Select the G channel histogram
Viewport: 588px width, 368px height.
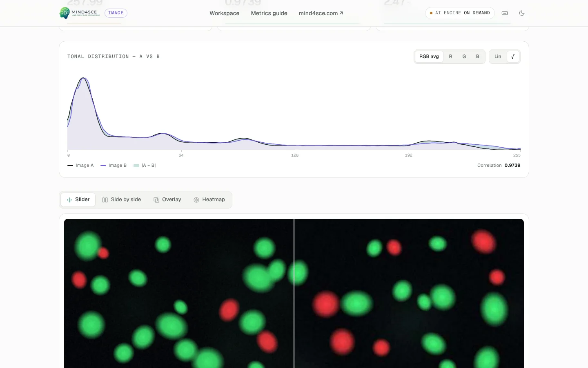click(464, 56)
